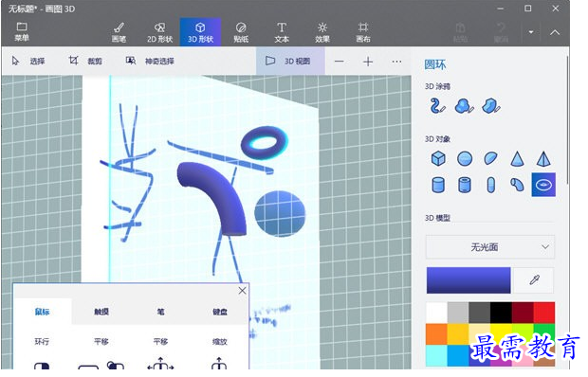Insert the capsule 3D object
This screenshot has height=377, width=588.
coord(491,185)
